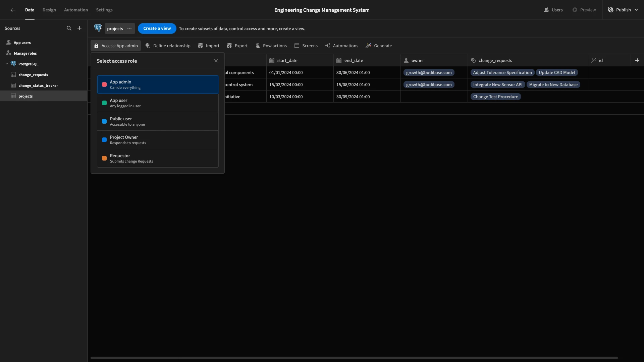Click the Export icon
The image size is (644, 362).
pyautogui.click(x=229, y=46)
